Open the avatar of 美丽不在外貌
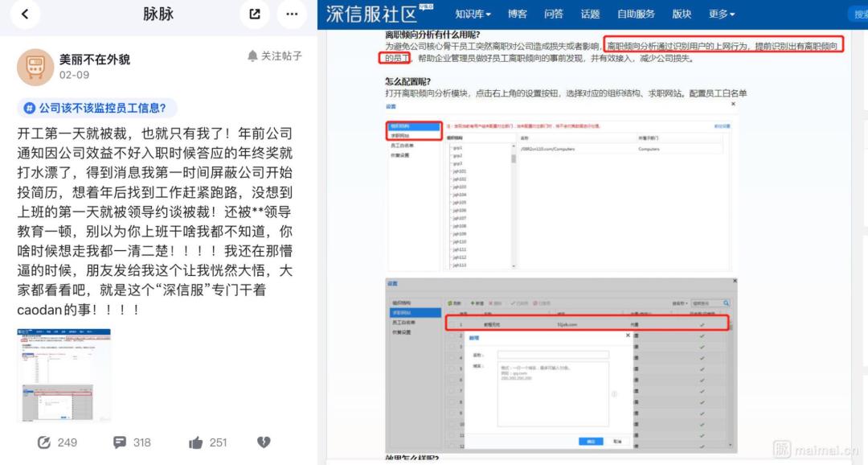Viewport: 868px width, 465px height. coord(35,67)
